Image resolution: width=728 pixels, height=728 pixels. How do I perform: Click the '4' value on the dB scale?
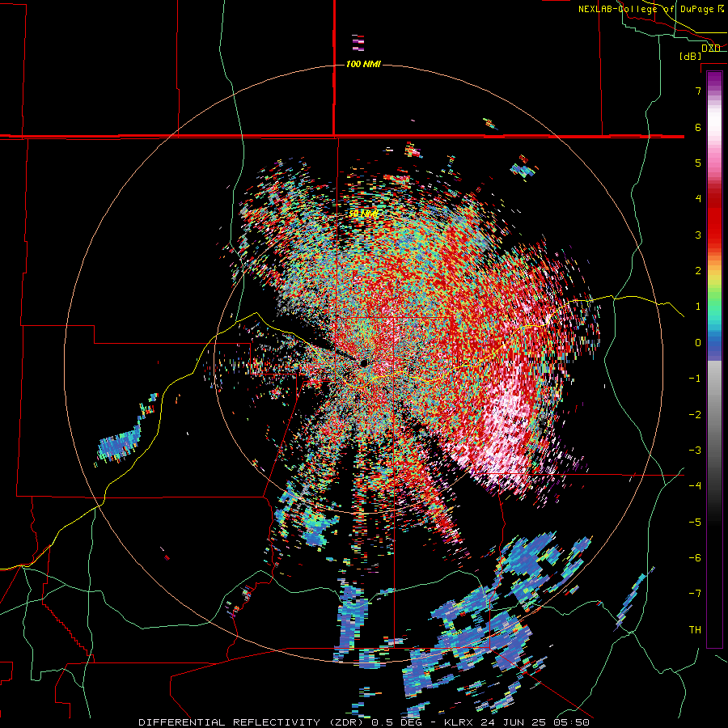click(698, 199)
